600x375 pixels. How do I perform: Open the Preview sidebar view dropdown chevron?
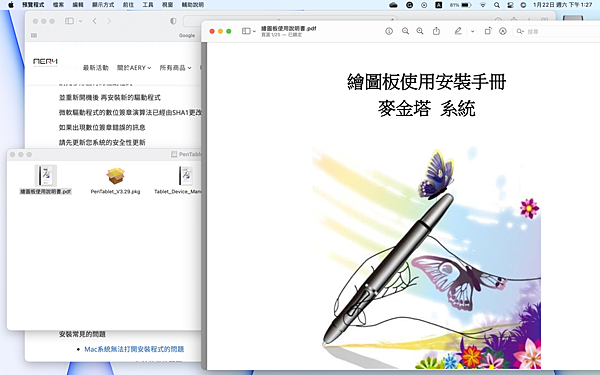coord(254,31)
